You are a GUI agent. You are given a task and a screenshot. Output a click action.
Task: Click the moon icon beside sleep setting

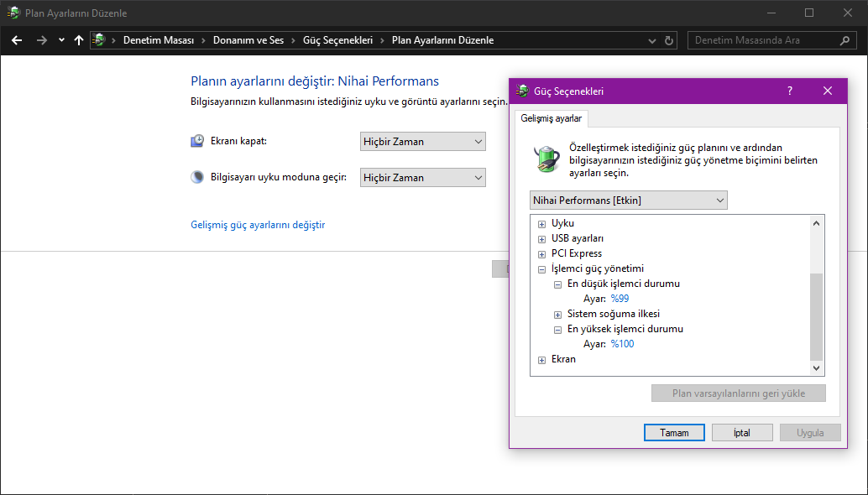197,177
